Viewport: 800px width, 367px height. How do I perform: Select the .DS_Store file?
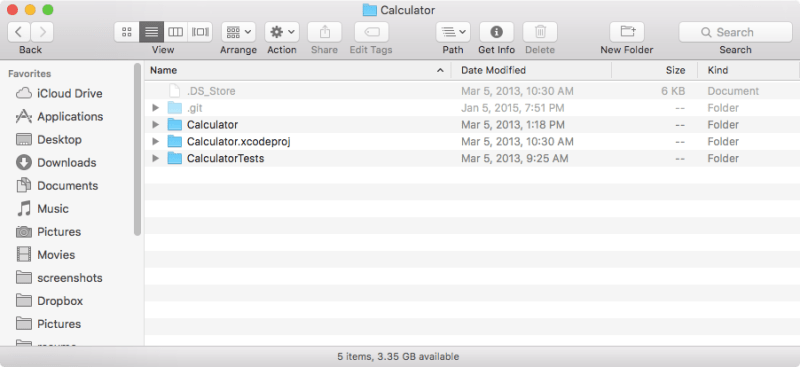click(x=472, y=91)
